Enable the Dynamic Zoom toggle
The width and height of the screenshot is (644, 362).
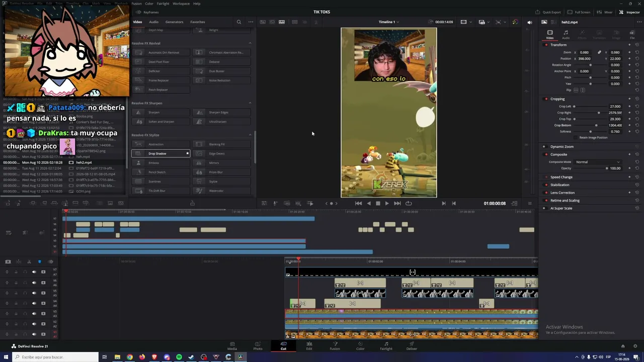(544, 147)
